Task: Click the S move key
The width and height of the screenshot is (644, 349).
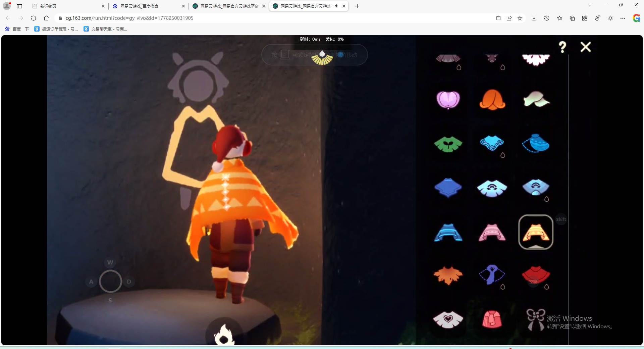Action: (x=110, y=300)
